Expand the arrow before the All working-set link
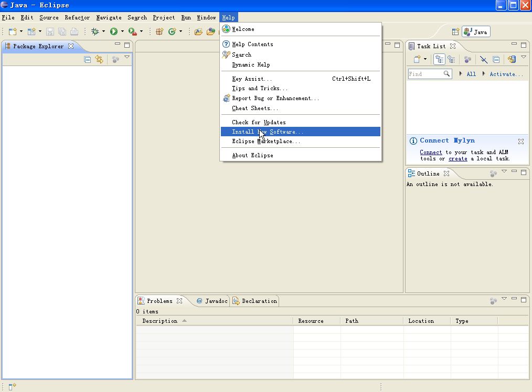532x392 pixels. [x=461, y=73]
